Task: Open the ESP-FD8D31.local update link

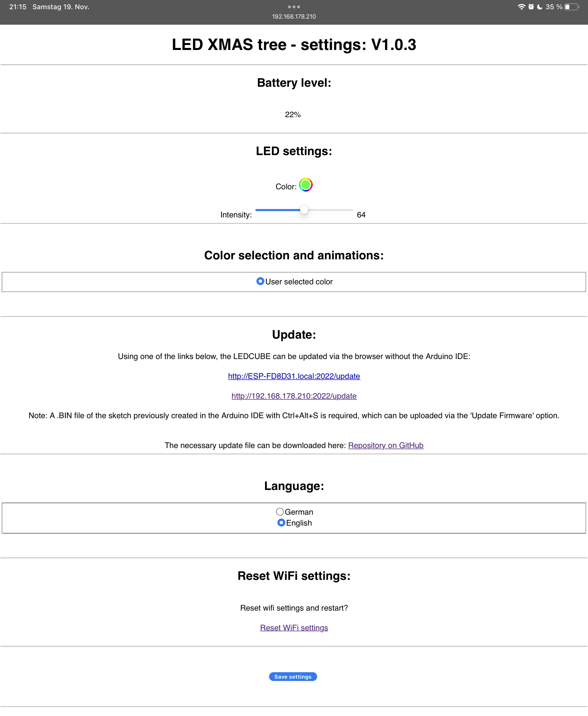Action: pos(294,376)
